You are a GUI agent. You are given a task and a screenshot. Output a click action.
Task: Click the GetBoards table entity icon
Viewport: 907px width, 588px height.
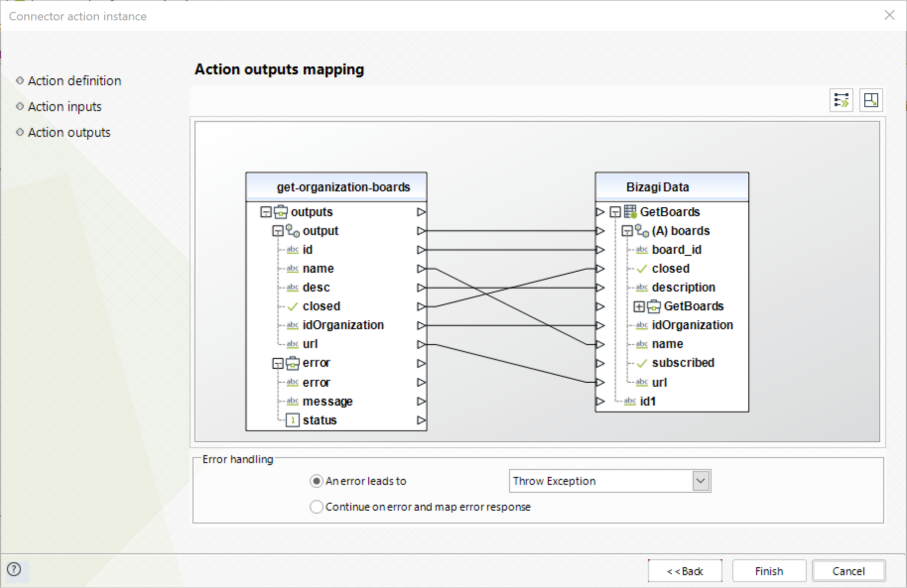click(x=631, y=212)
